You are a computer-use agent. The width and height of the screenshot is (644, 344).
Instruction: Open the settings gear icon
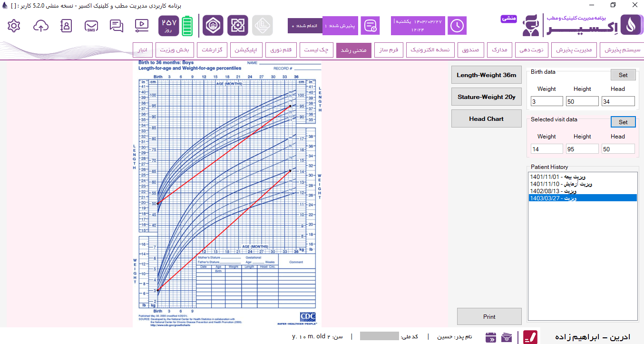click(x=14, y=26)
